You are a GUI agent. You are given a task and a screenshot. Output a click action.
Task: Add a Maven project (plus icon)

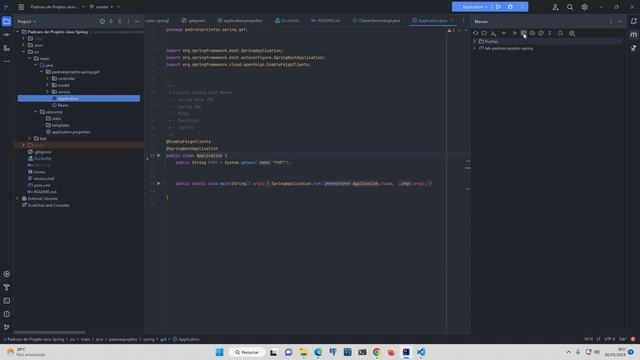(x=504, y=33)
